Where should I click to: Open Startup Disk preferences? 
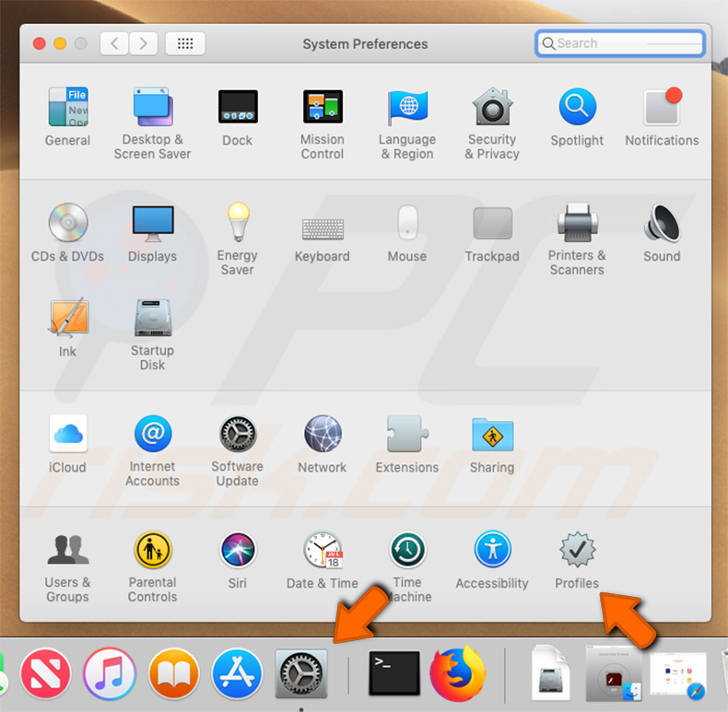[x=153, y=318]
